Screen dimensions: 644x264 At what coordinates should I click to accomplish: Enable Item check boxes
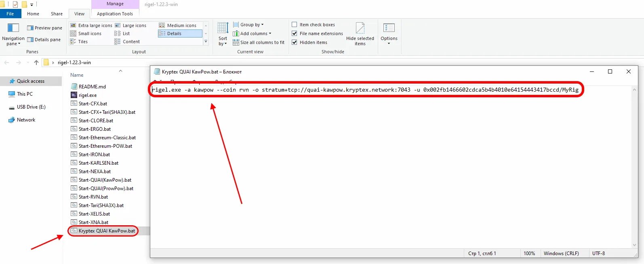click(x=295, y=25)
